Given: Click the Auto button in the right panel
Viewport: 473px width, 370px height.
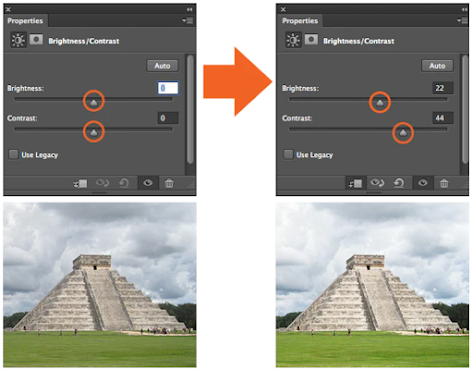Looking at the screenshot, I should click(437, 66).
